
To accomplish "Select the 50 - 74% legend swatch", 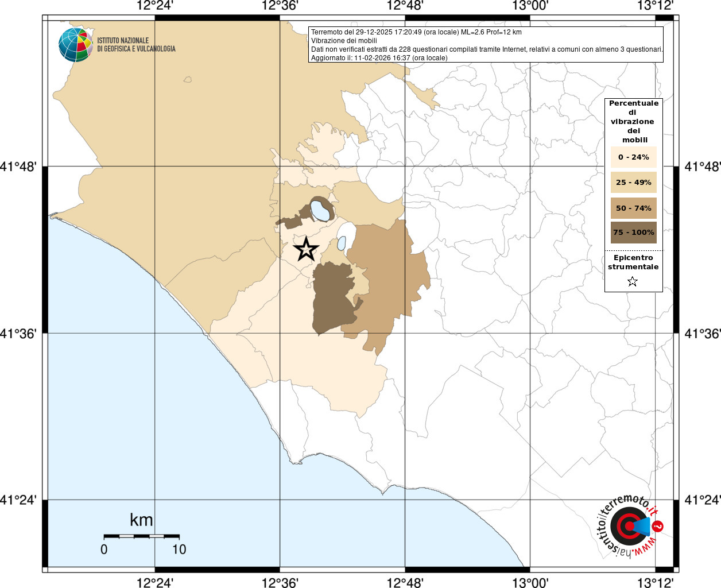I will pyautogui.click(x=634, y=208).
